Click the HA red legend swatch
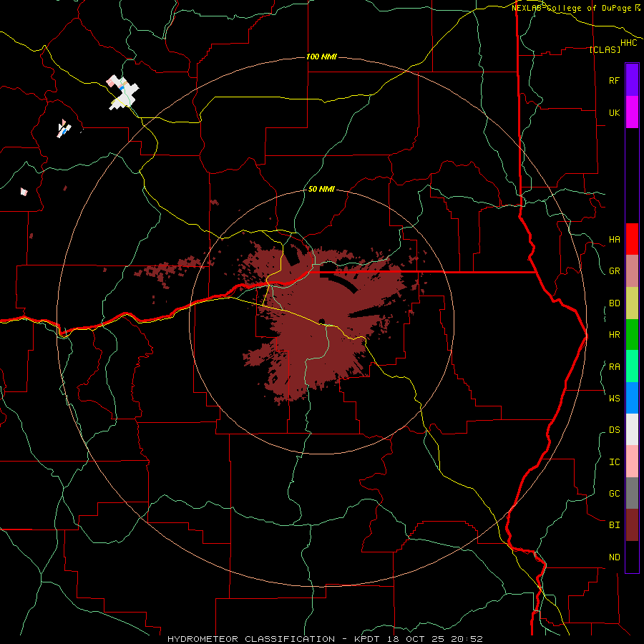 632,239
